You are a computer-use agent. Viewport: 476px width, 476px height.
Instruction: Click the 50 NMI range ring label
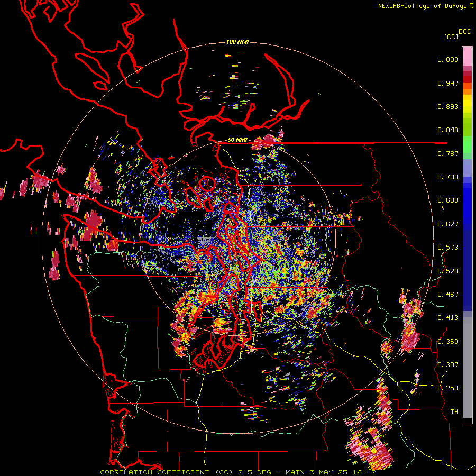click(237, 140)
